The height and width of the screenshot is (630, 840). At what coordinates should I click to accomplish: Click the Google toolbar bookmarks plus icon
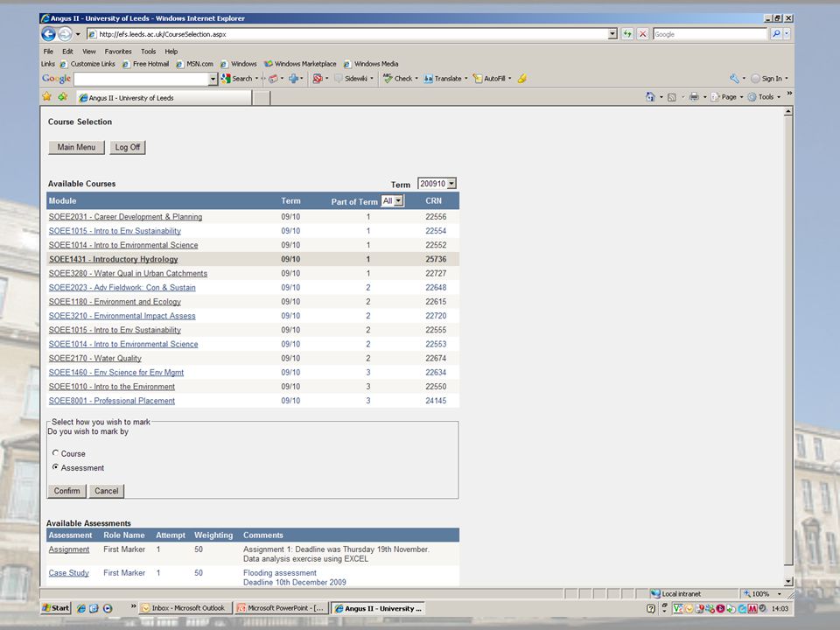pyautogui.click(x=293, y=79)
